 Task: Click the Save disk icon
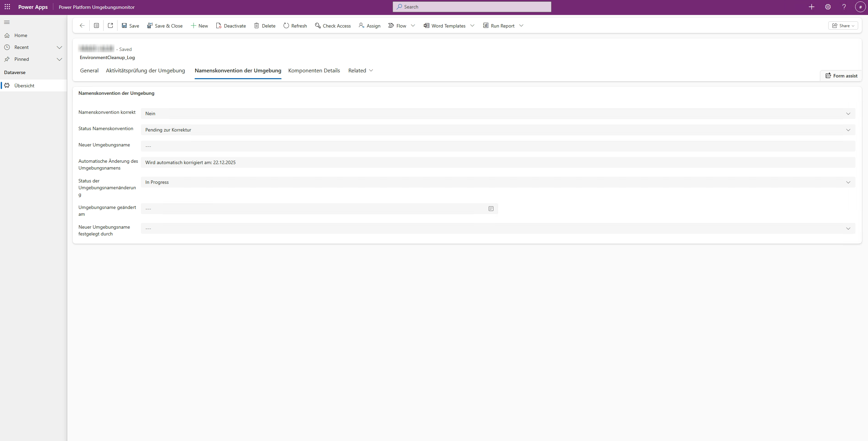click(x=124, y=25)
